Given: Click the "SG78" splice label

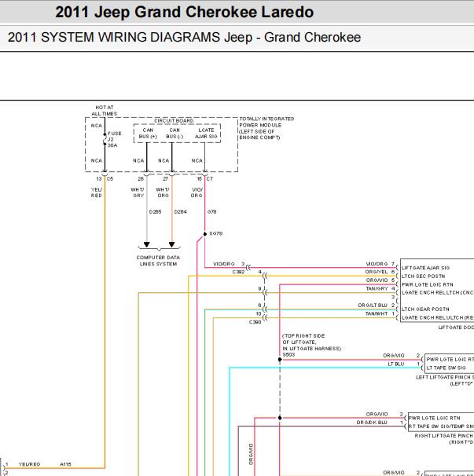Looking at the screenshot, I should tap(216, 233).
